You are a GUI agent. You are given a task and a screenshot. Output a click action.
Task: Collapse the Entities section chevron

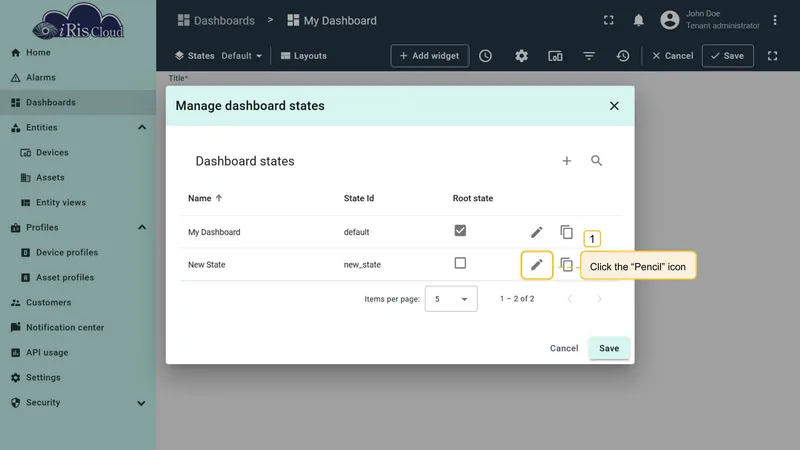[142, 128]
